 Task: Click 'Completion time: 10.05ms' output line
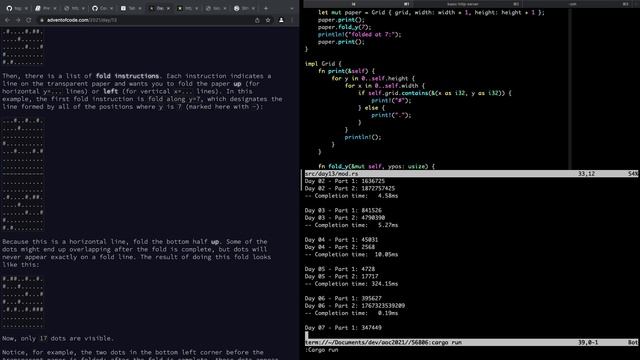pyautogui.click(x=351, y=255)
